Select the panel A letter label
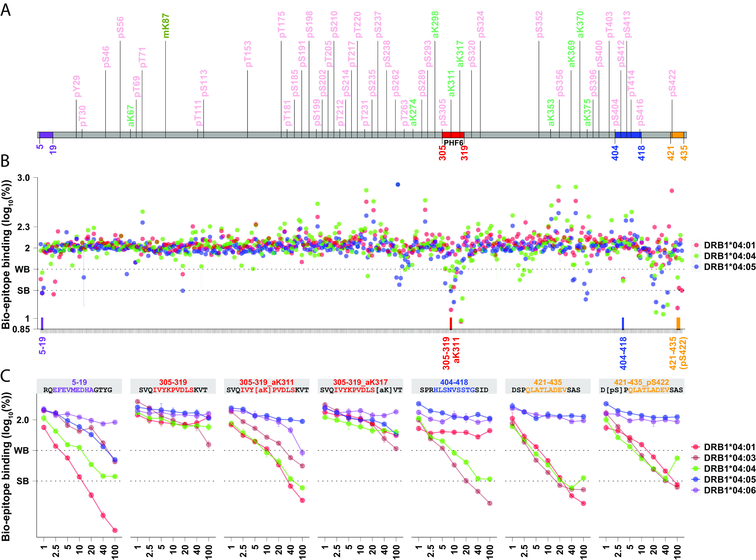Screen dimensions: 756x560 [6, 10]
